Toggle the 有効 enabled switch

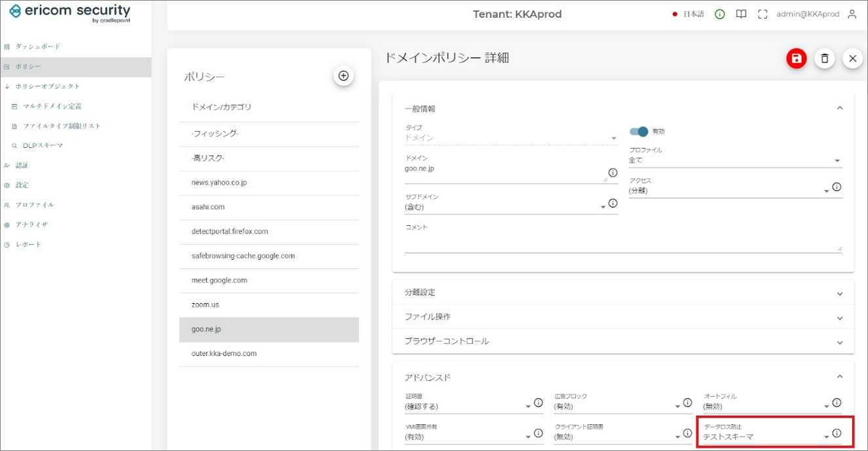pyautogui.click(x=638, y=132)
